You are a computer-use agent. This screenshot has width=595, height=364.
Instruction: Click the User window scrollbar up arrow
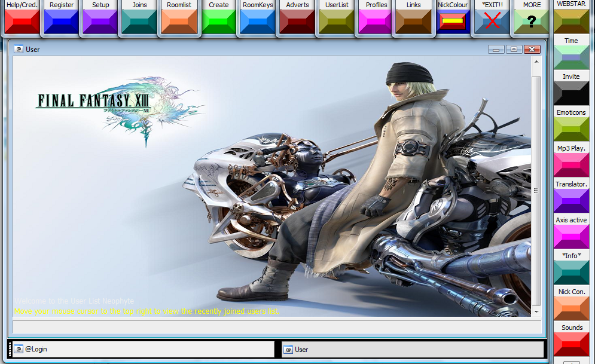pyautogui.click(x=536, y=62)
